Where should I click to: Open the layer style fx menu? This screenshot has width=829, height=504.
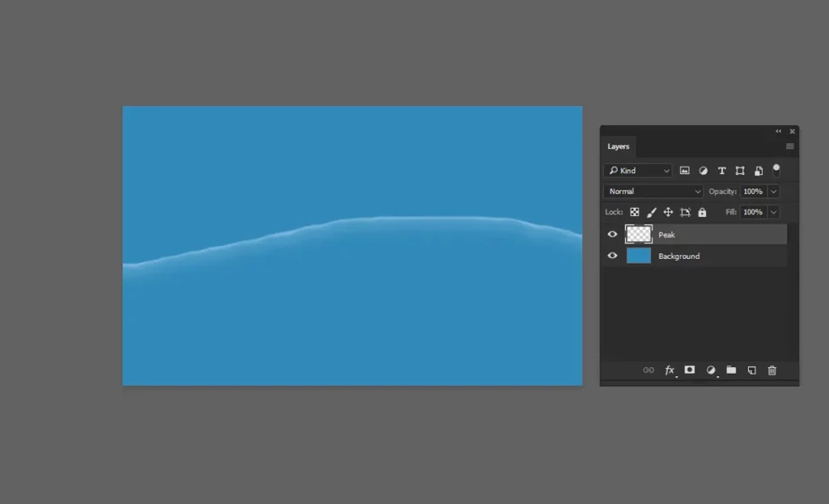coord(670,370)
